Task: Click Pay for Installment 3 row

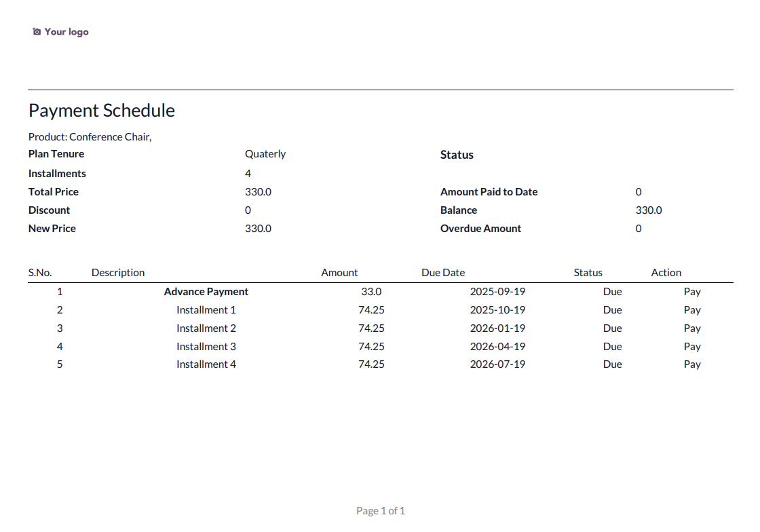Action: (692, 347)
